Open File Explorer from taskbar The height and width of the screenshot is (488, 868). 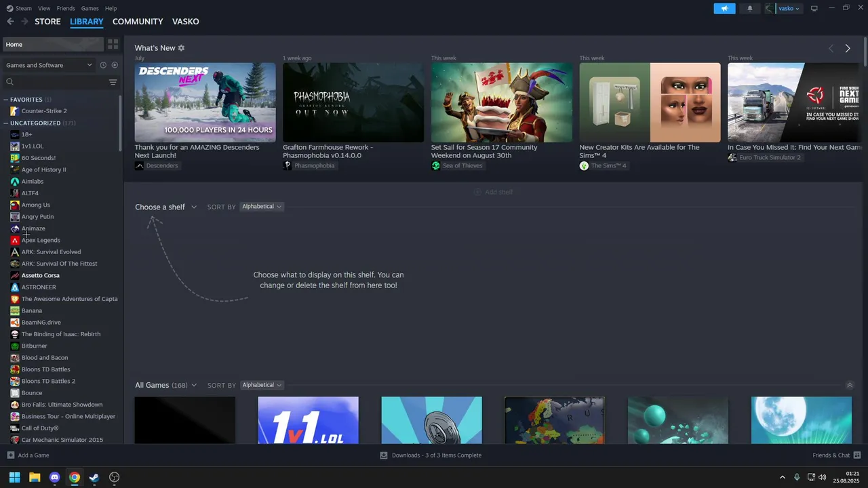(35, 477)
